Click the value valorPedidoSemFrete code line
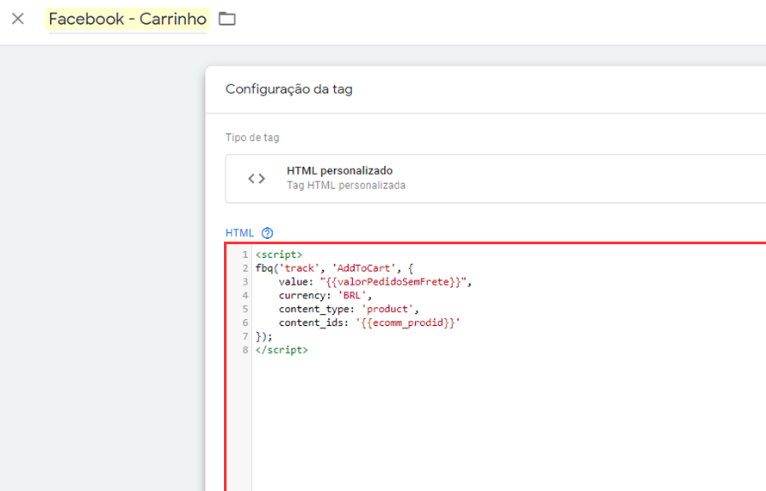The image size is (766, 491). tap(375, 282)
